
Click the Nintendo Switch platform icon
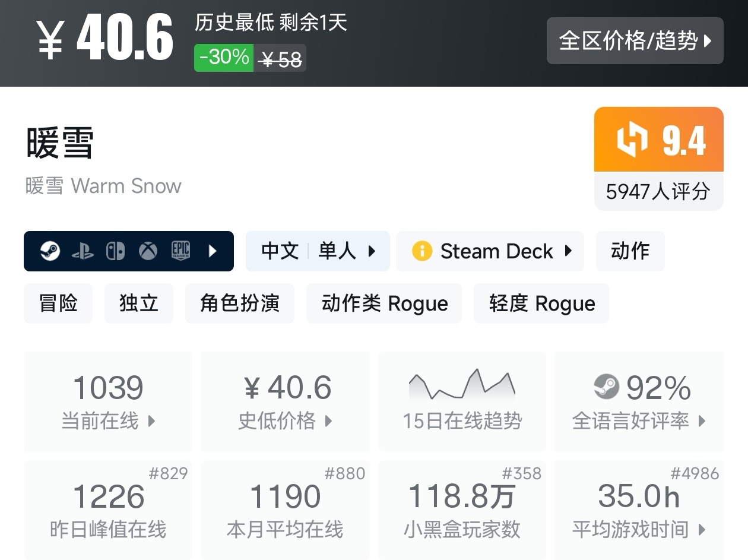pyautogui.click(x=115, y=251)
